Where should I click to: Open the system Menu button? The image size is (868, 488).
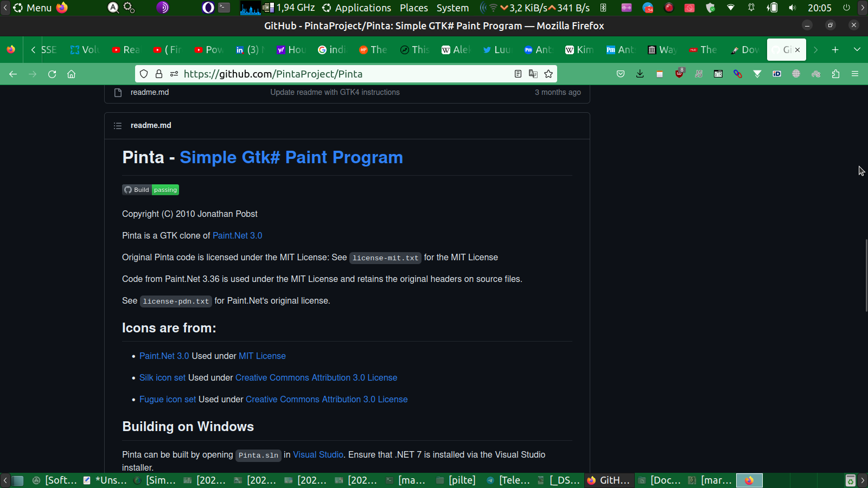33,8
